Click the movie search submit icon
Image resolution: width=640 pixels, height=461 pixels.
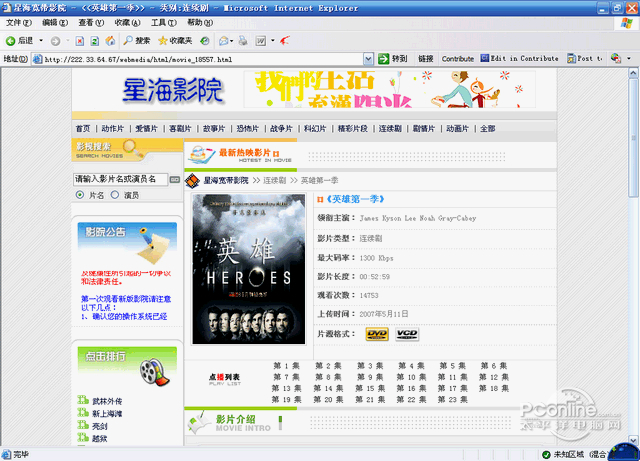tap(175, 180)
